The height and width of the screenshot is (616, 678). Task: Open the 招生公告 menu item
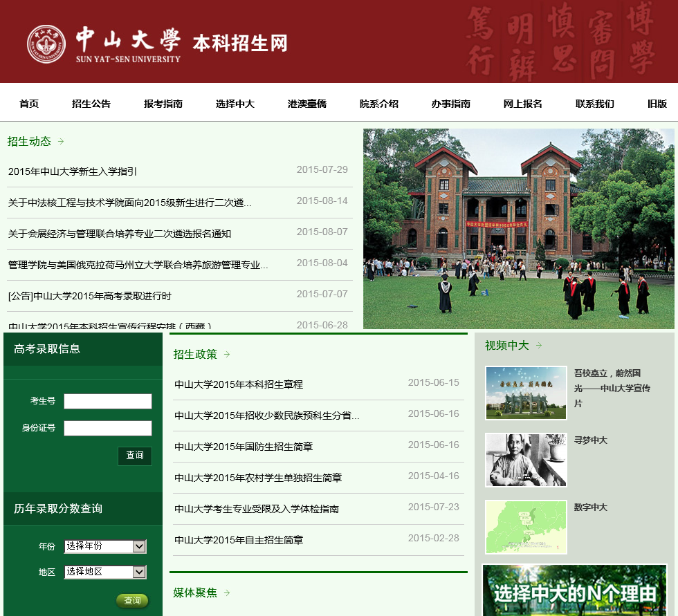(x=91, y=104)
